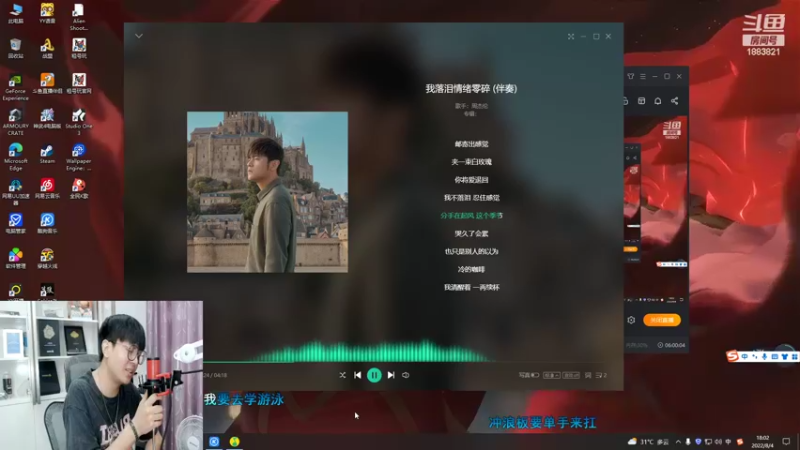Open 电脑管家 desktop shortcut
The width and height of the screenshot is (800, 450).
click(15, 223)
